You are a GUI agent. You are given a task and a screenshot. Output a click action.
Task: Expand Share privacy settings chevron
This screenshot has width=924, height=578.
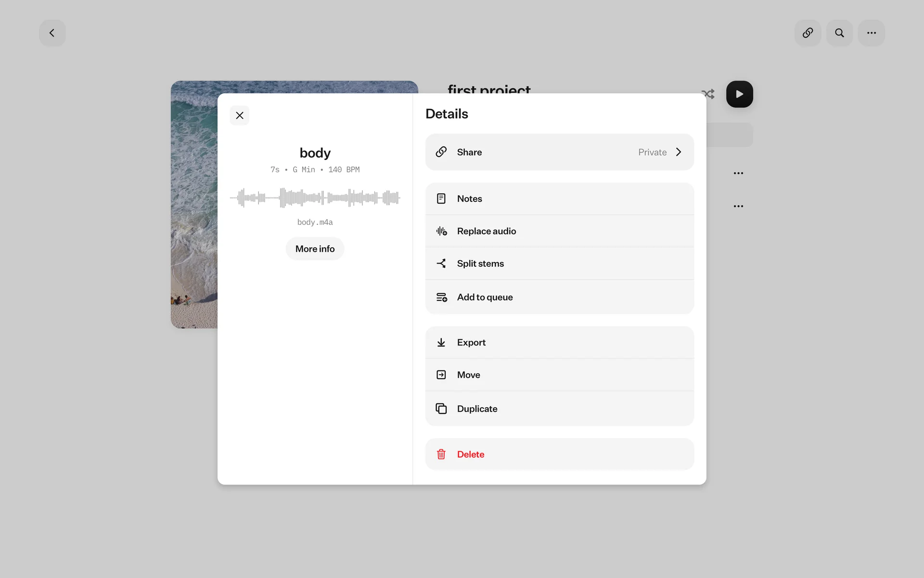(x=679, y=152)
